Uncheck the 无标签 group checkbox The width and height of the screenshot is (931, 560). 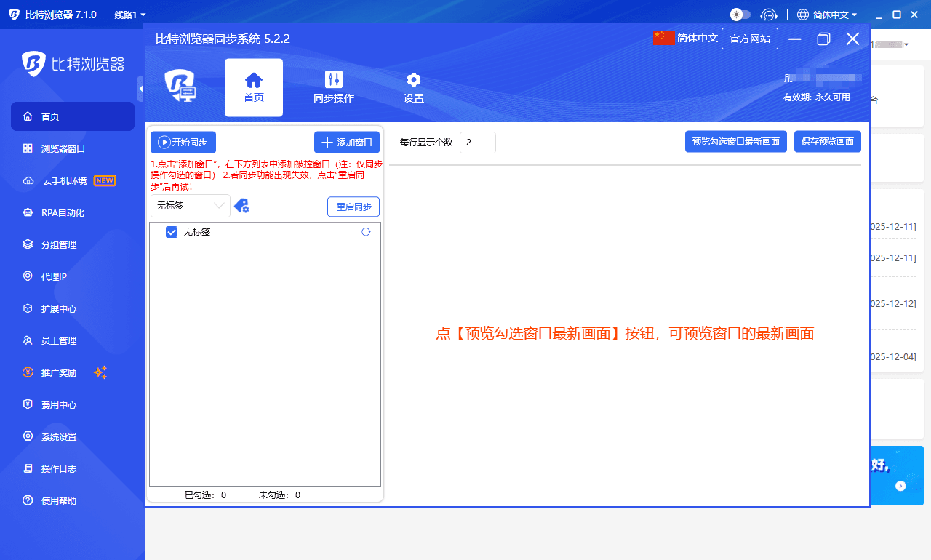pos(172,231)
